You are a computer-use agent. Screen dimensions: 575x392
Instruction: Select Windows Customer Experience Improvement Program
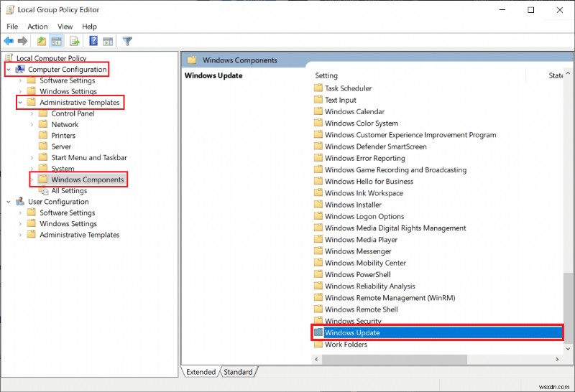pyautogui.click(x=410, y=135)
